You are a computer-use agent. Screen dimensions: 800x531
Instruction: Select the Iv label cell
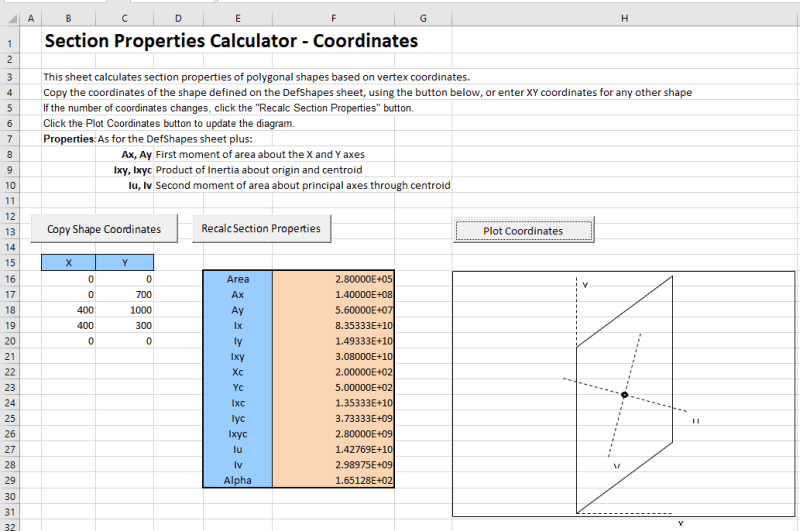[238, 465]
